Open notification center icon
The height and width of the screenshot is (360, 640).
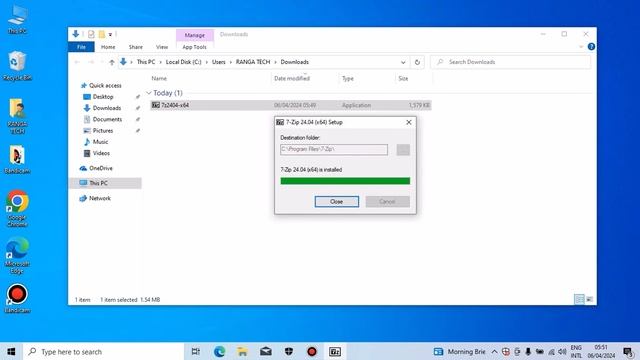628,351
